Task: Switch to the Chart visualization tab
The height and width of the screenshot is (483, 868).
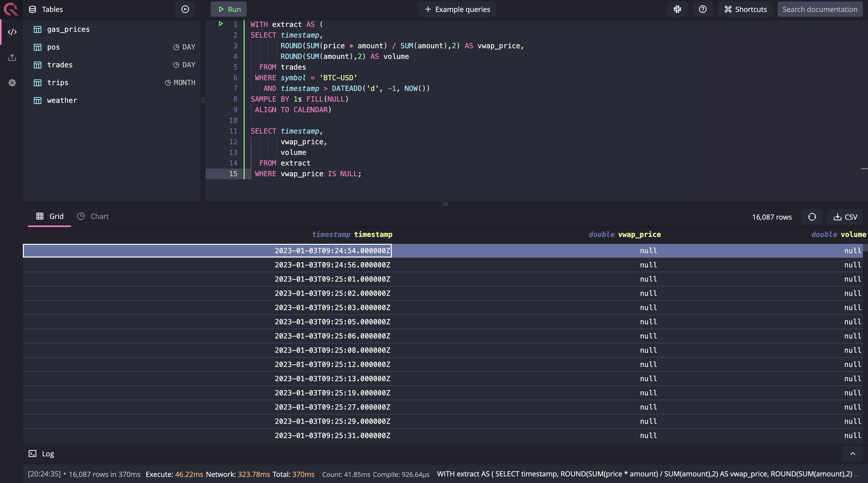Action: [92, 216]
